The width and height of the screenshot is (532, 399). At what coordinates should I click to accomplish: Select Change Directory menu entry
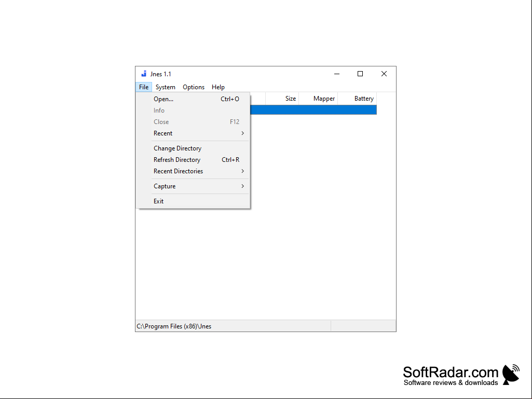coord(194,148)
